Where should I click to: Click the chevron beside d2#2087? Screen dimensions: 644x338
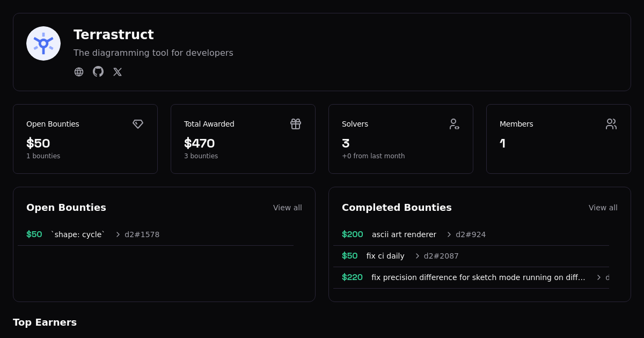417,256
